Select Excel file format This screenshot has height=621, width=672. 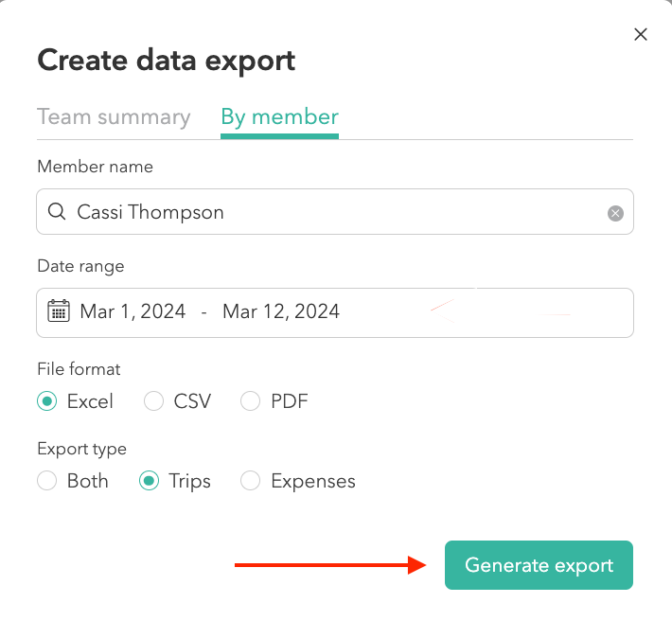coord(47,401)
